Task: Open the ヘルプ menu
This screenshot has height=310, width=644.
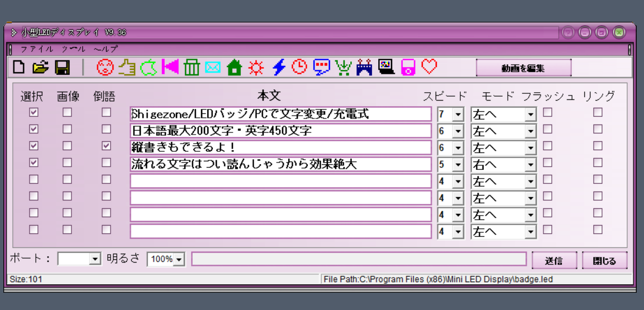Action: coord(106,49)
